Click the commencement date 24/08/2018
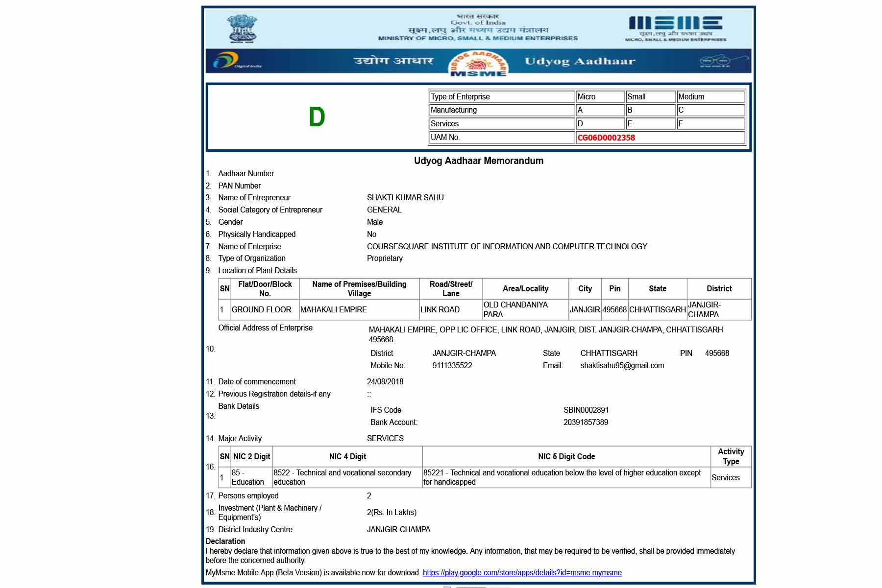Viewport: 882px width, 588px height. point(385,381)
